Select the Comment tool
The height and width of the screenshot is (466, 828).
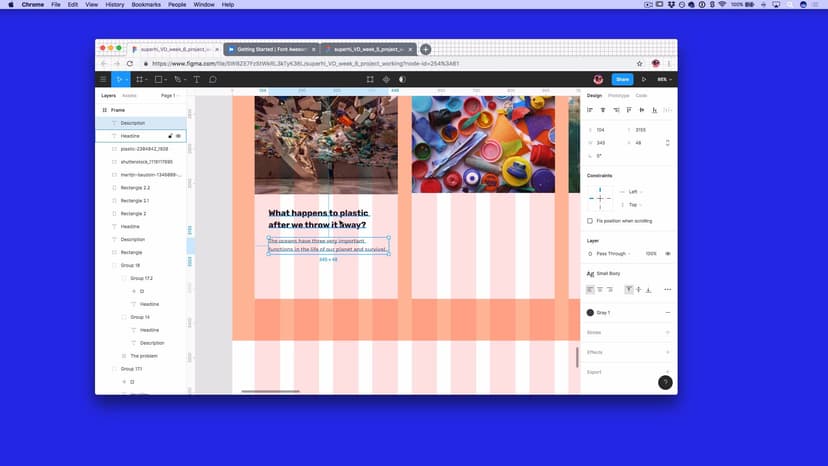click(x=213, y=79)
